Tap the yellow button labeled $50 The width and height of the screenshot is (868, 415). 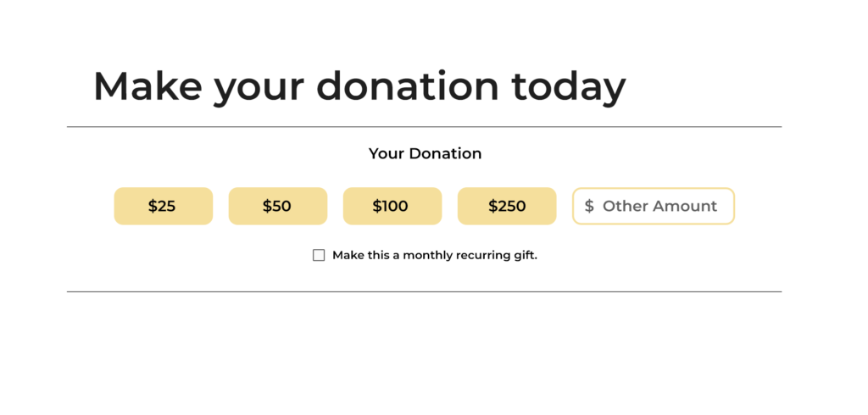click(x=278, y=206)
